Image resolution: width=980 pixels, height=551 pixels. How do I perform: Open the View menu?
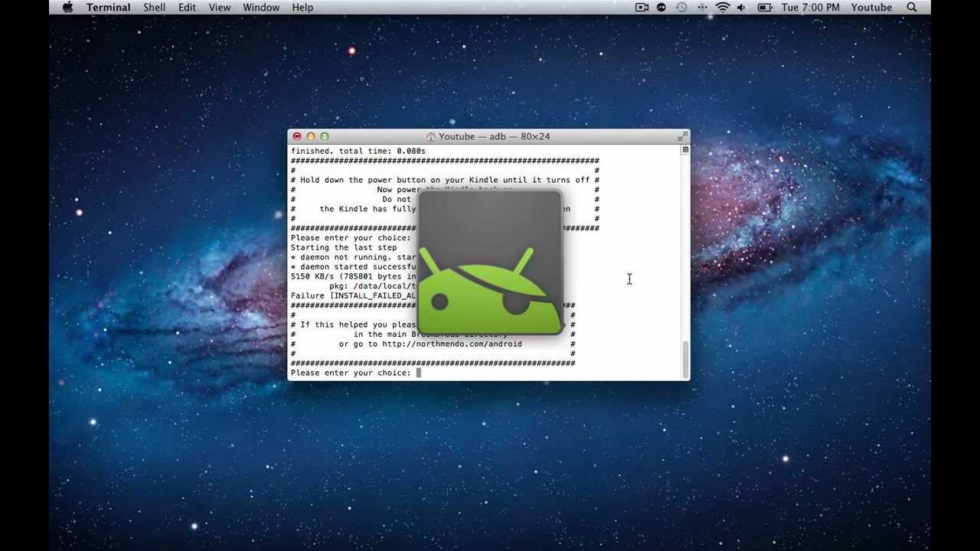[x=220, y=7]
